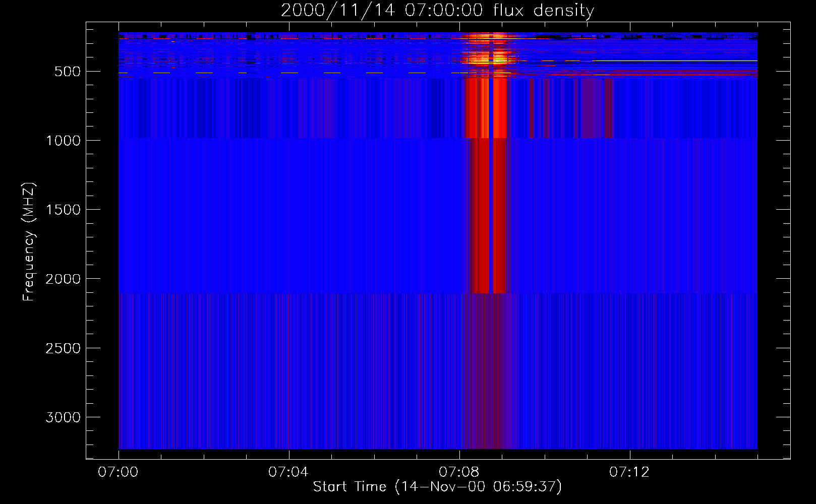
Task: Click the 3000 frequency tick label
Action: point(63,417)
